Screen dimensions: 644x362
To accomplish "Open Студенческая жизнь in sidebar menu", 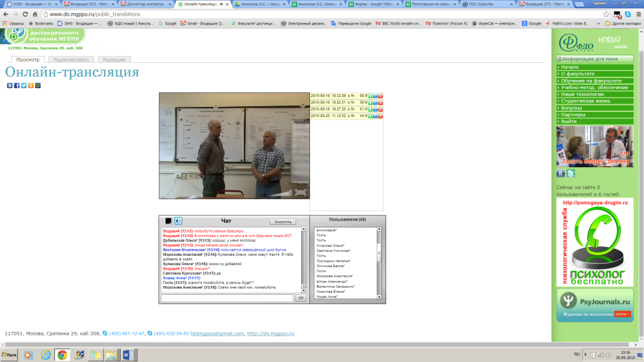I will (x=586, y=101).
